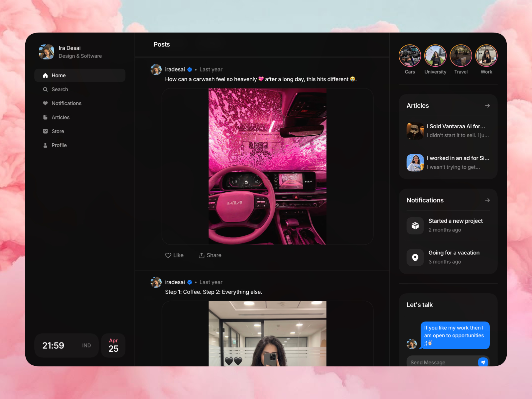Image resolution: width=532 pixels, height=399 pixels.
Task: Open the Cars story highlight
Action: tap(410, 56)
